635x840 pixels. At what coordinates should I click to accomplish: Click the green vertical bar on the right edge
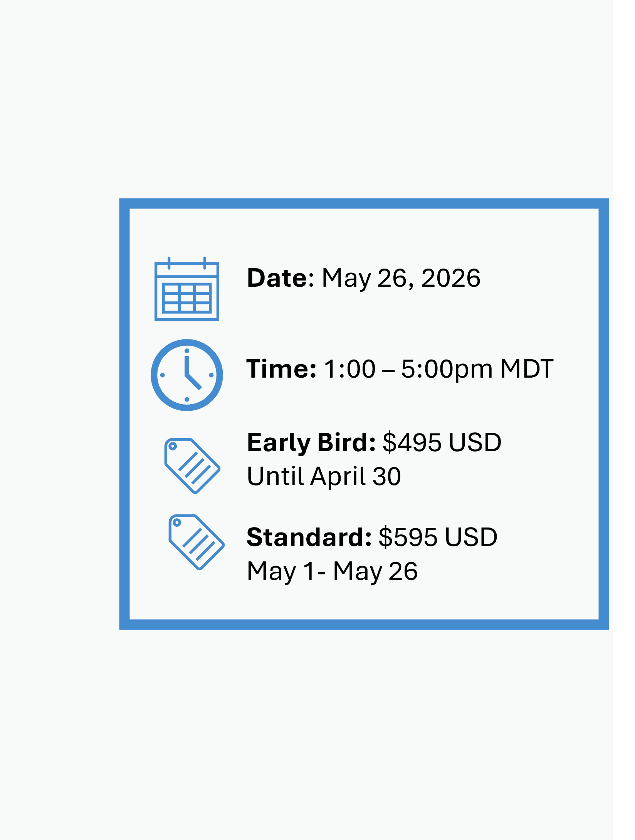coord(624,420)
